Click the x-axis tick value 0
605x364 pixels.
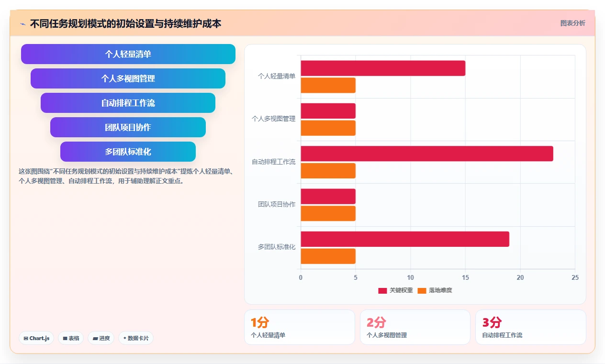(x=301, y=277)
